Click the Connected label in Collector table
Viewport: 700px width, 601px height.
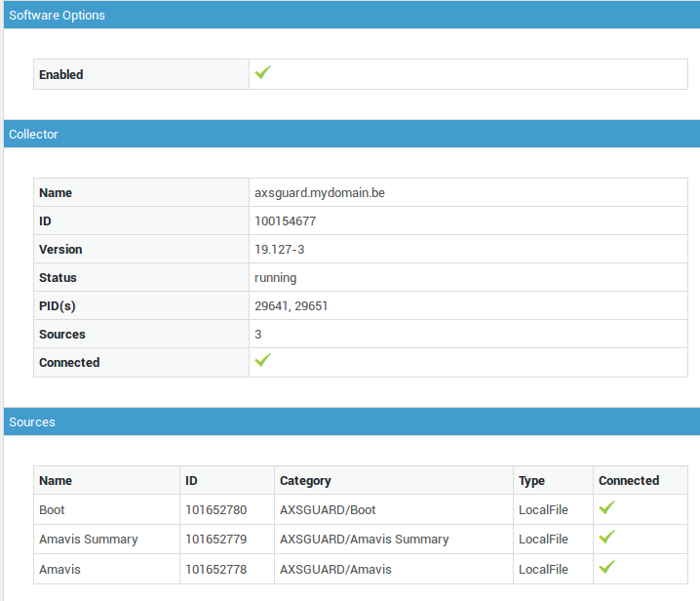tap(69, 362)
